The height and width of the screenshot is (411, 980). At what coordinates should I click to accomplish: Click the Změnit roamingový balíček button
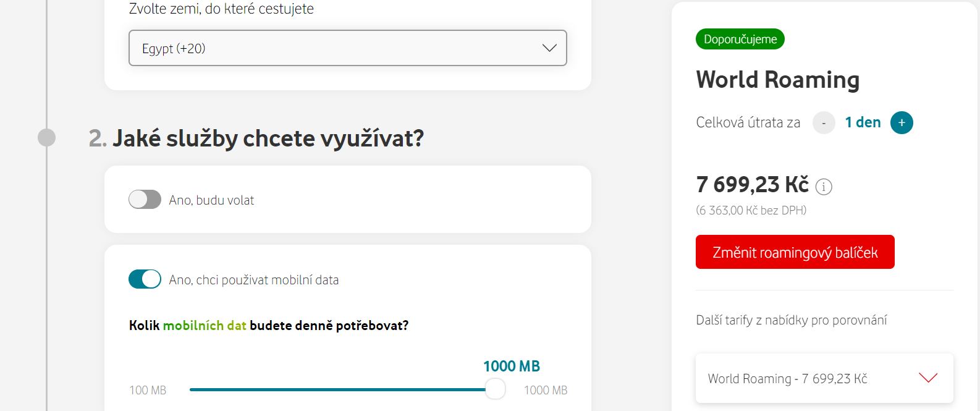point(795,252)
